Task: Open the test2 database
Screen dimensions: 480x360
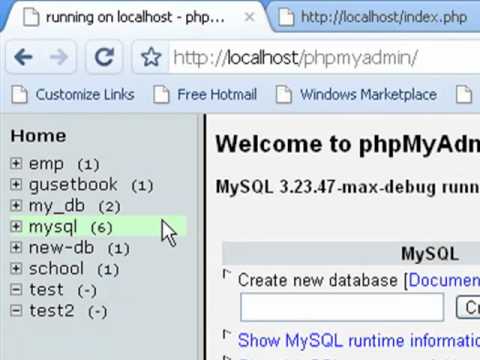Action: [x=52, y=311]
